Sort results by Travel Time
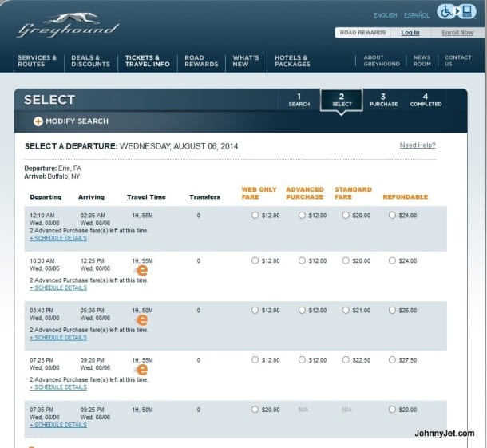Image resolution: width=487 pixels, height=448 pixels. point(146,197)
